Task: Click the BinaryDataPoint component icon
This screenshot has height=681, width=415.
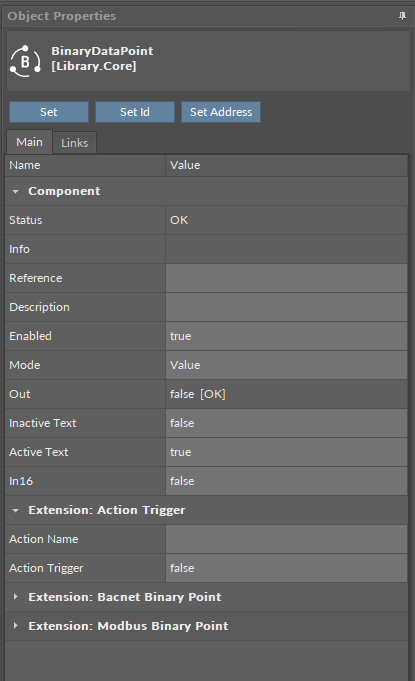Action: 25,61
